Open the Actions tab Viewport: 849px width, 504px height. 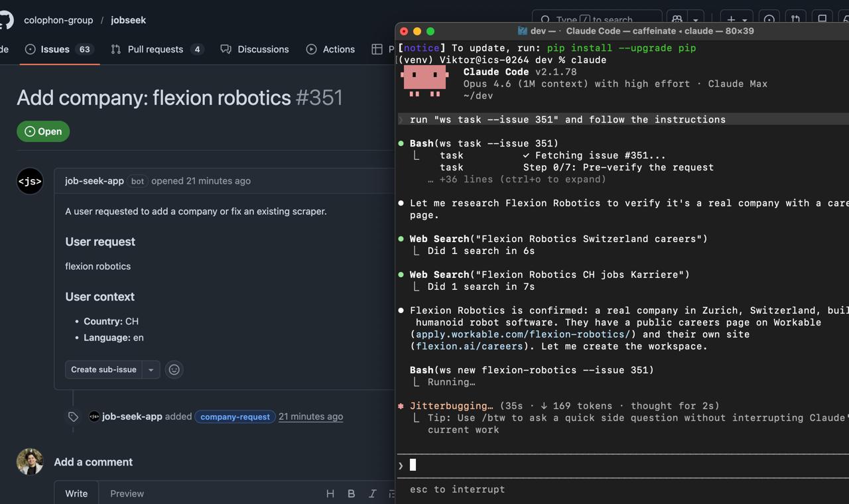(330, 49)
